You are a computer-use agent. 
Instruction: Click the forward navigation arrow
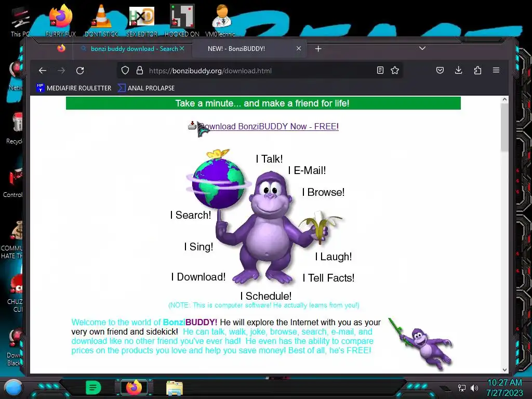[x=61, y=71]
